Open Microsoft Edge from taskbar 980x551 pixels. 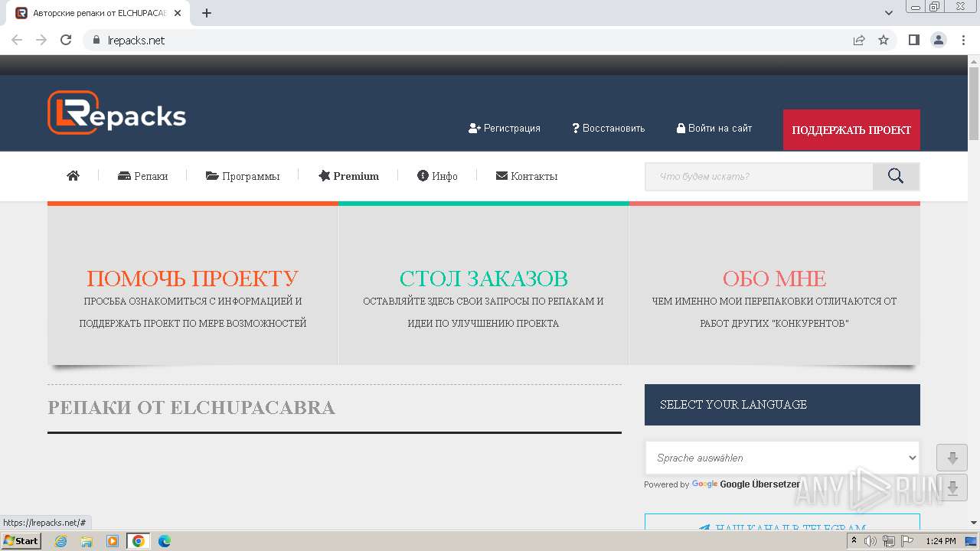[165, 541]
